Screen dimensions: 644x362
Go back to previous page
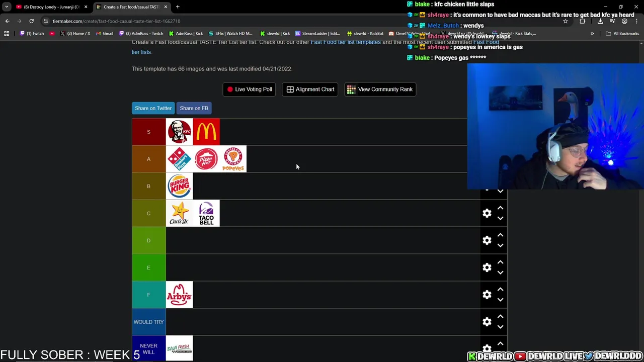[7, 21]
